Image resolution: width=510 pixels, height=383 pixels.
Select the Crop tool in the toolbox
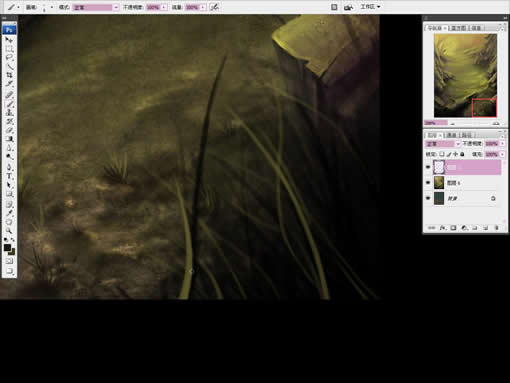(9, 75)
